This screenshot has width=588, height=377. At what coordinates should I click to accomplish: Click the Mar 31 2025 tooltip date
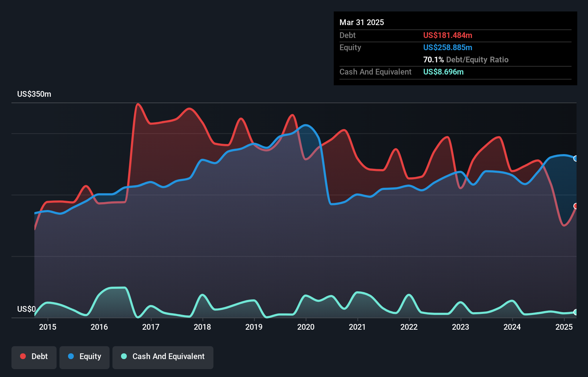point(362,22)
